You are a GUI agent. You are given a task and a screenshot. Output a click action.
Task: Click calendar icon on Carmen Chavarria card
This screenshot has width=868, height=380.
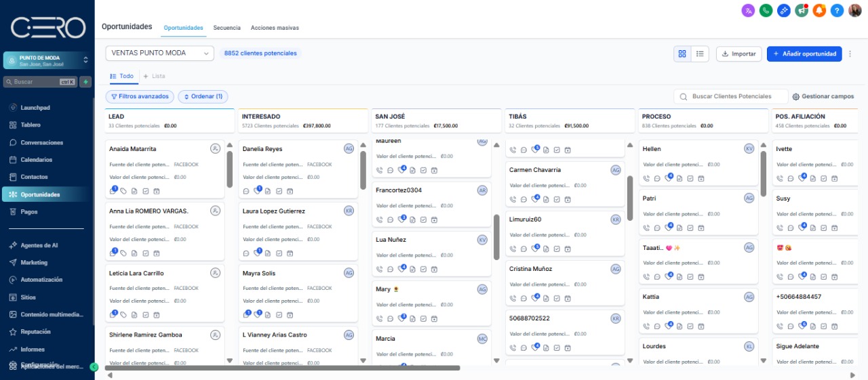click(568, 199)
